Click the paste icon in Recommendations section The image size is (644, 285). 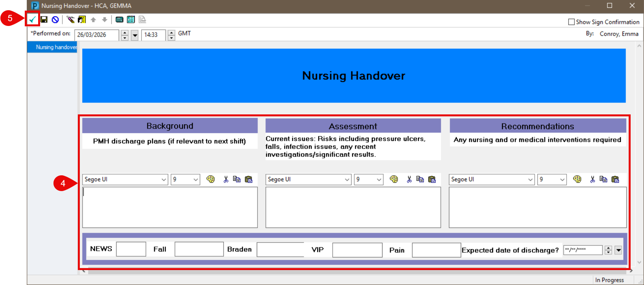(x=615, y=179)
